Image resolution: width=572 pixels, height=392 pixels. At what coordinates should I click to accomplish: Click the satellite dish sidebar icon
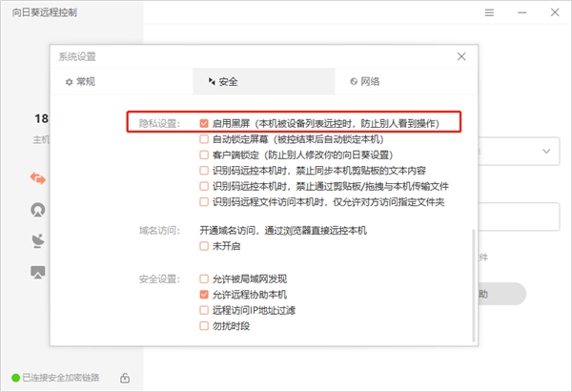pyautogui.click(x=38, y=241)
